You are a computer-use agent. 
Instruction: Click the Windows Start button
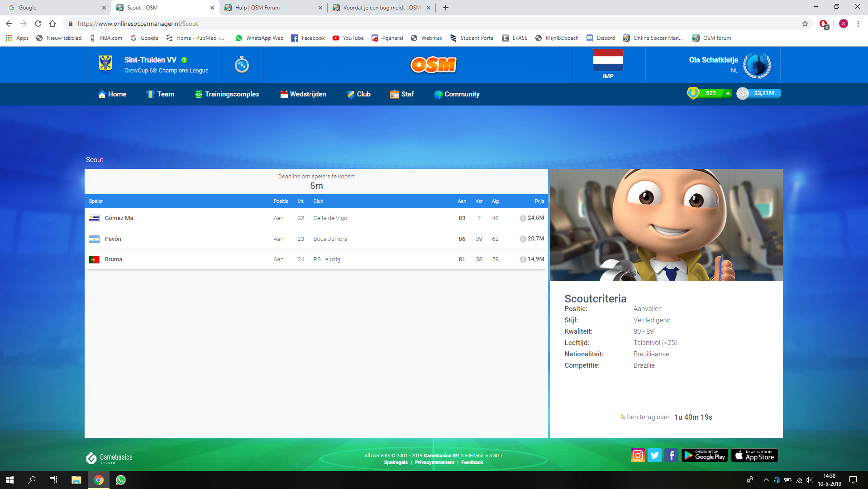pos(10,480)
